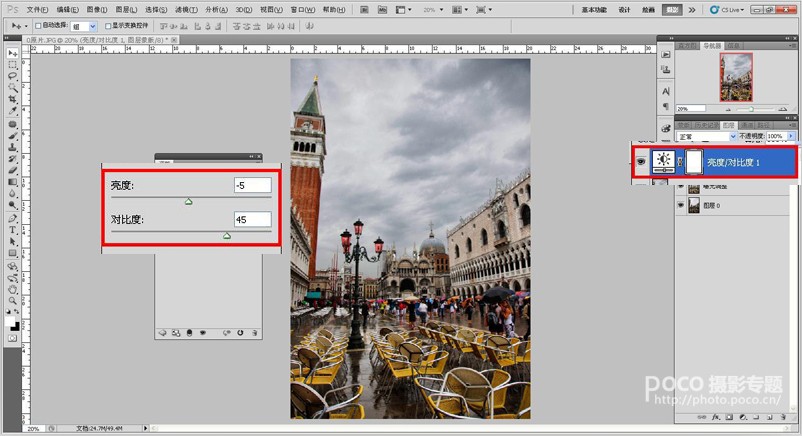Switch to the 绘画 workspace

click(x=648, y=10)
